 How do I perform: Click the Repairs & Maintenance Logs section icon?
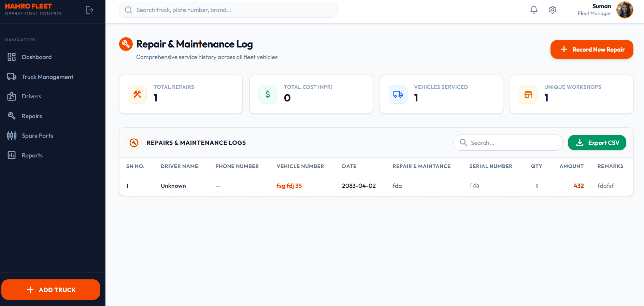[134, 143]
